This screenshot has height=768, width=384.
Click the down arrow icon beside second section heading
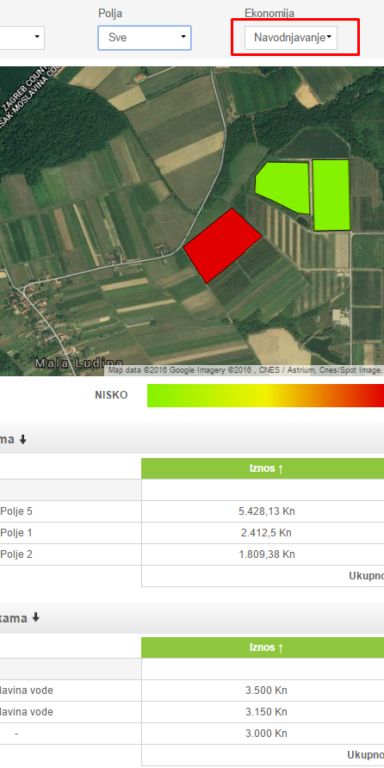point(35,618)
